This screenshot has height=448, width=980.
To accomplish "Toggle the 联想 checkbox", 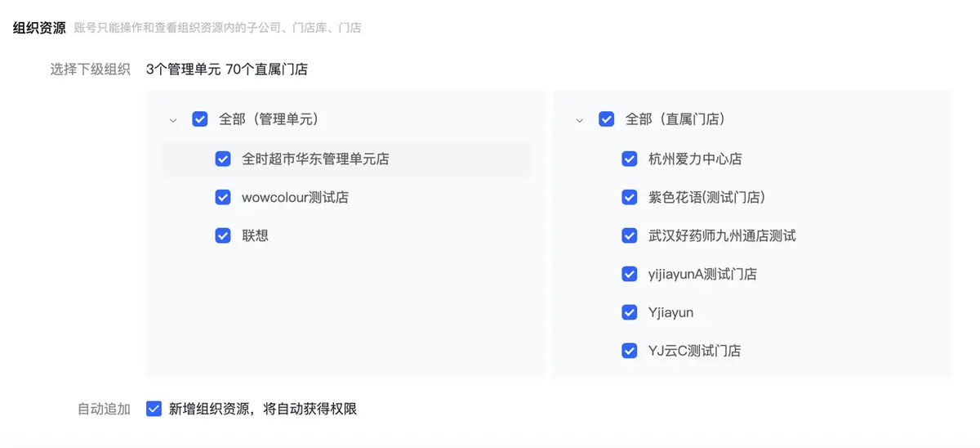I will (223, 235).
